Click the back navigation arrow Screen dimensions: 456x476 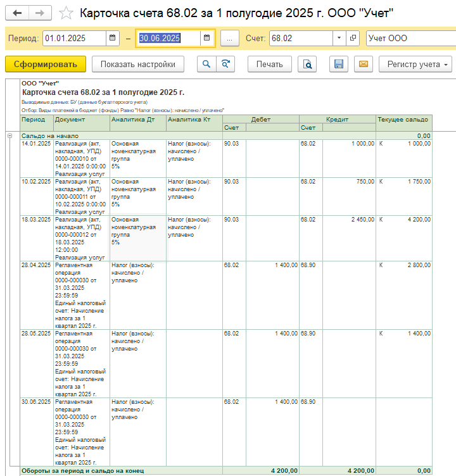[17, 13]
